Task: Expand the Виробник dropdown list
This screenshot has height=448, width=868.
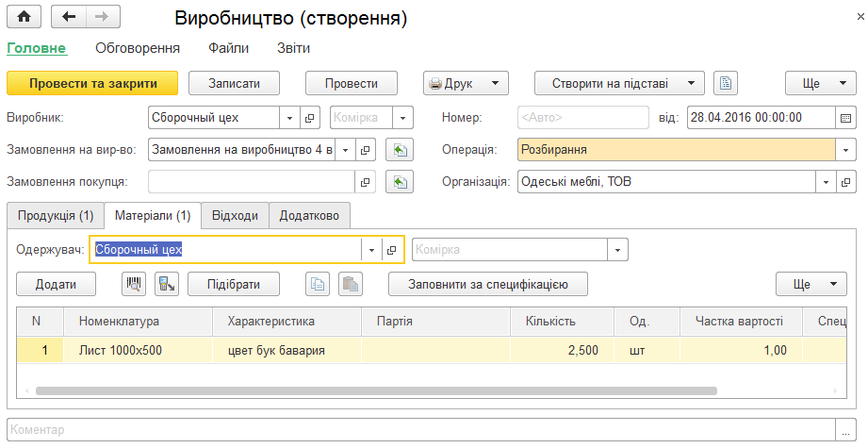Action: (x=289, y=117)
